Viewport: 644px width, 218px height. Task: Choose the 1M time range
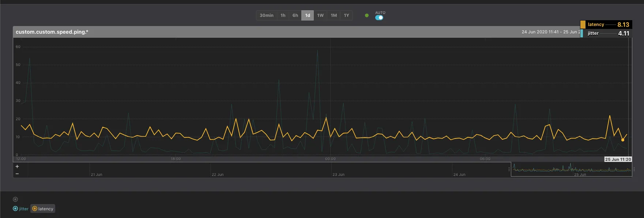point(334,15)
